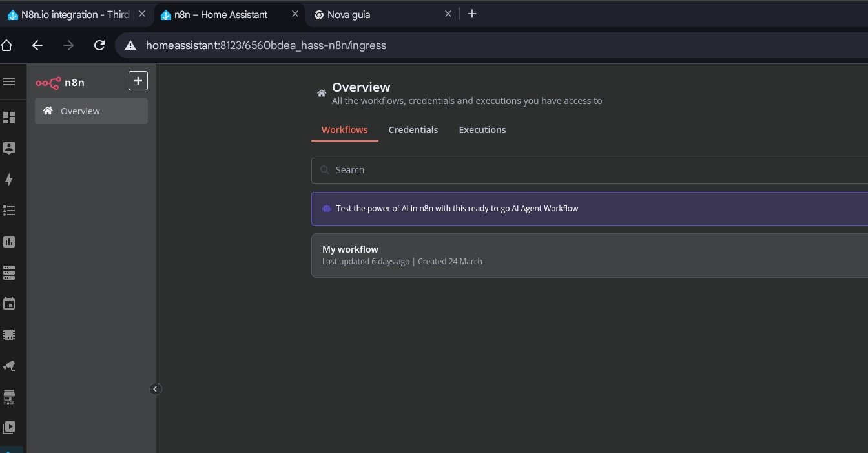Open the ready-to-go AI Agent Workflow

457,208
